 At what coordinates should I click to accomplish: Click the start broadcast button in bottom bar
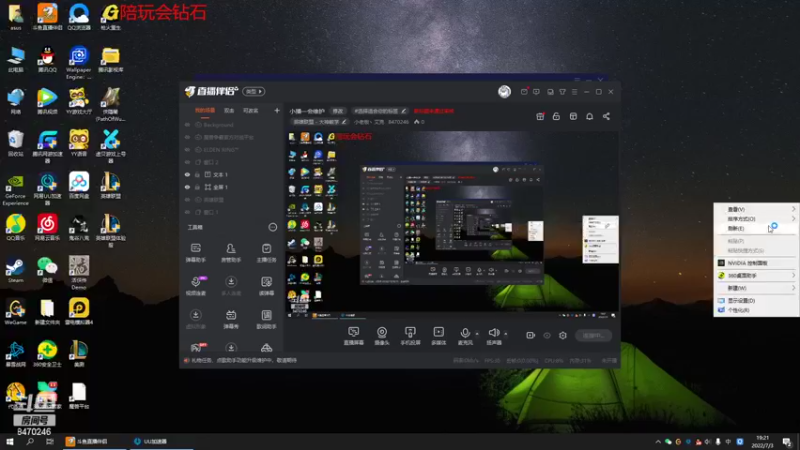pos(593,335)
